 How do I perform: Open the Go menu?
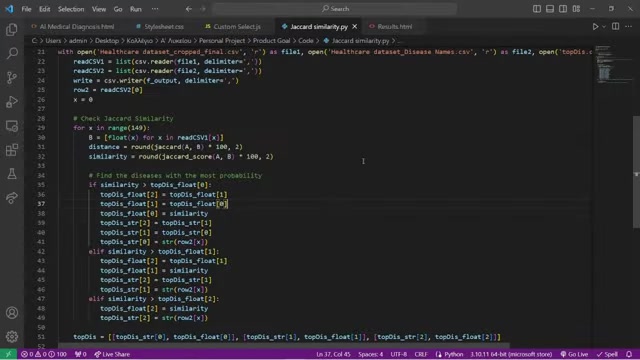(118, 9)
